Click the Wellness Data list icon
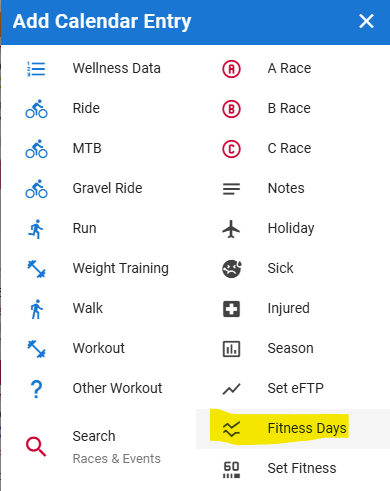 36,69
